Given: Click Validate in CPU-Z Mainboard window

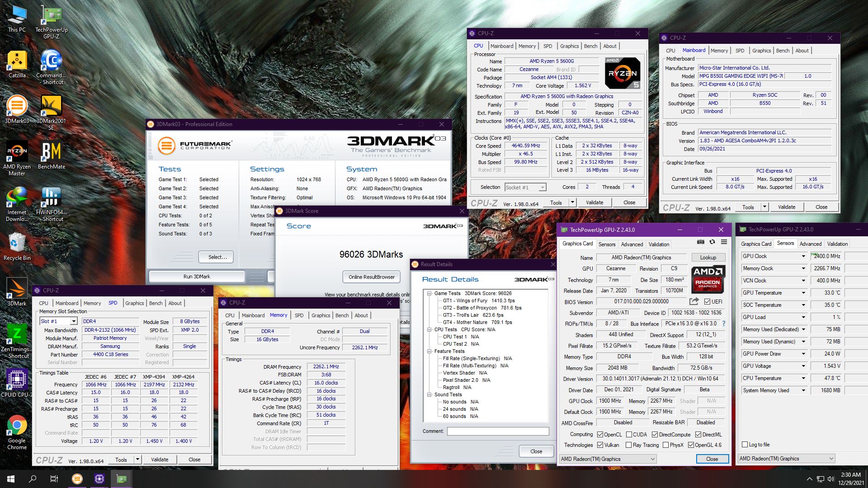Looking at the screenshot, I should pyautogui.click(x=786, y=207).
